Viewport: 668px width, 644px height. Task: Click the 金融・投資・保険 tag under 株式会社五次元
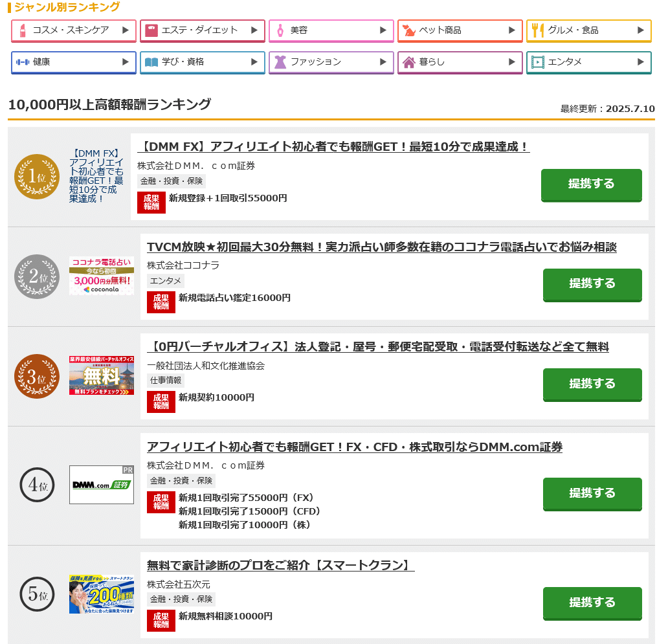181,599
